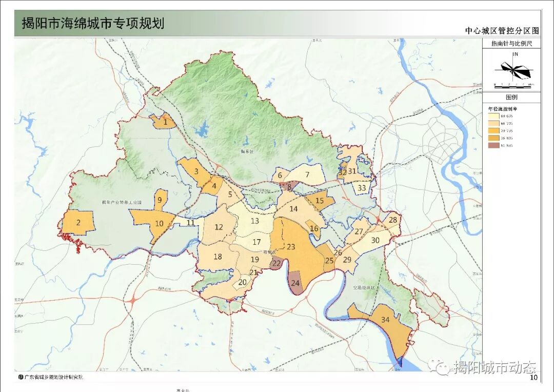Viewport: 554px width, 392px height.
Task: Open the 年径流控制率 legend category
Action: 503,108
